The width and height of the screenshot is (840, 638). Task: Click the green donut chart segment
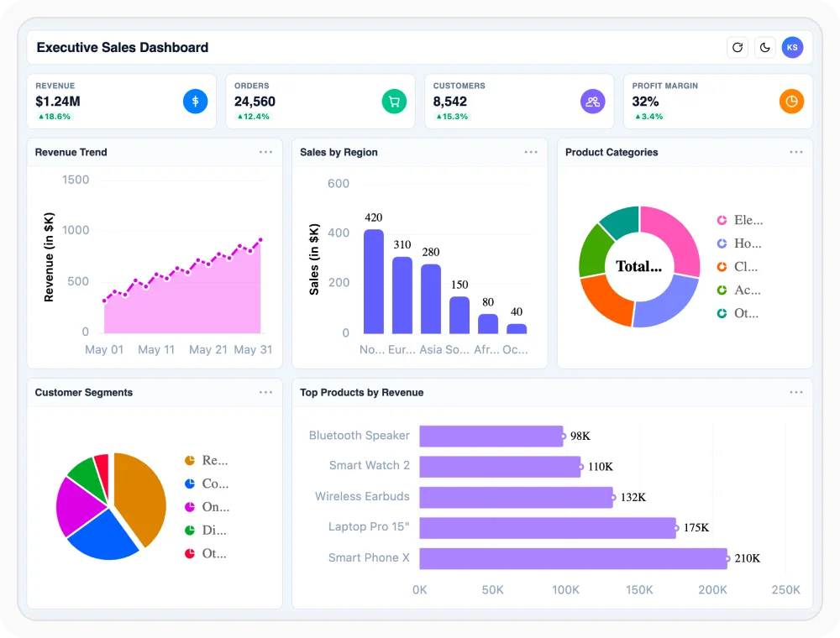pos(595,250)
